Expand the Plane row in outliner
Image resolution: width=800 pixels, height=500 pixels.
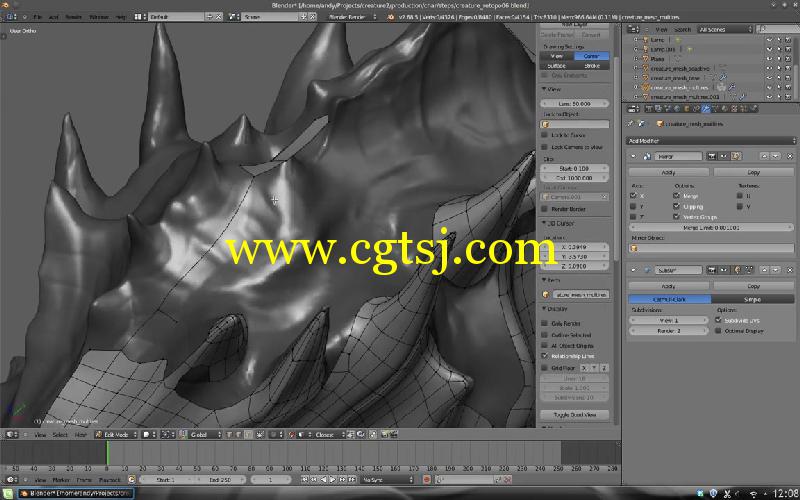tap(636, 59)
